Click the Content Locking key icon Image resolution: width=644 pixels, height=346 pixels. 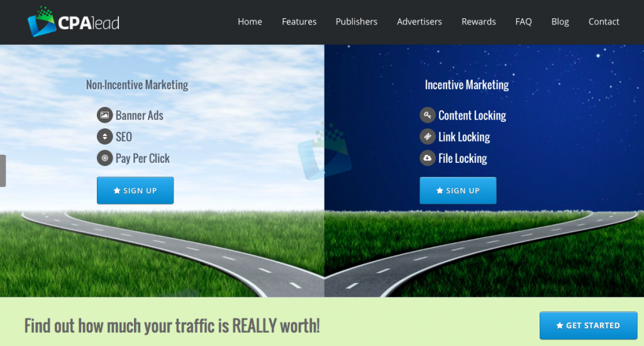(x=428, y=115)
